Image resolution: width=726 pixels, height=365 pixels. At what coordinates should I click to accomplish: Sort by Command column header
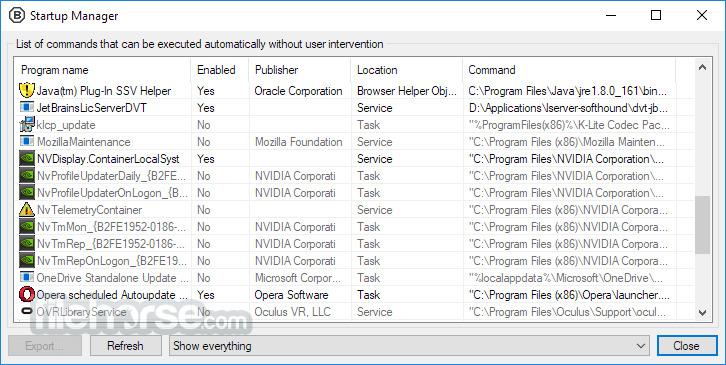(569, 70)
